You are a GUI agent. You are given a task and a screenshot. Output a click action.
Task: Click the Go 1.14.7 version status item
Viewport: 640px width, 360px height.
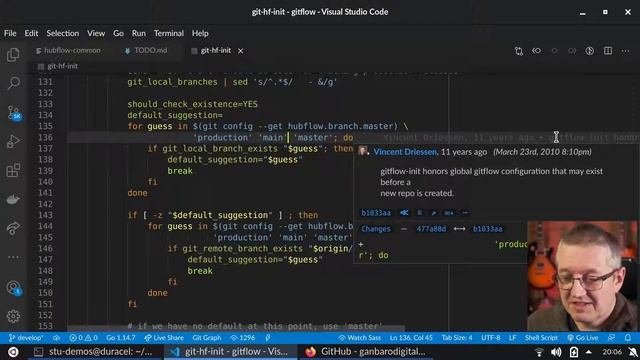tap(120, 338)
